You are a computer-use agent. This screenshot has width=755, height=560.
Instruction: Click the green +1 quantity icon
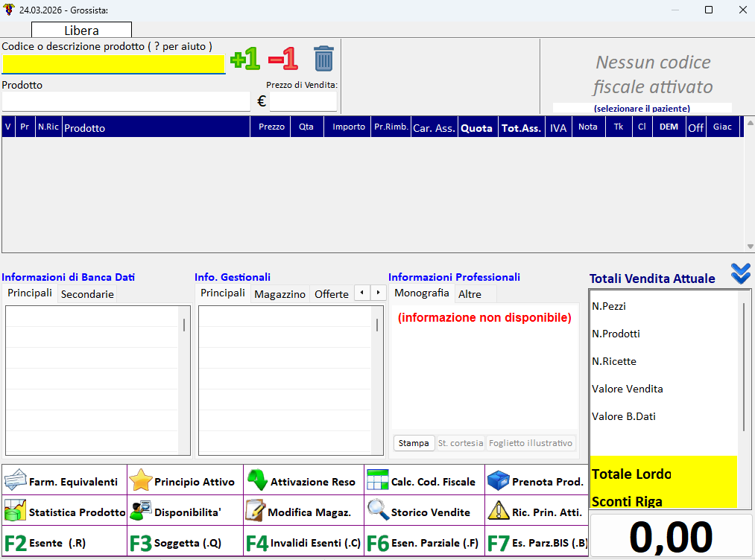(245, 59)
